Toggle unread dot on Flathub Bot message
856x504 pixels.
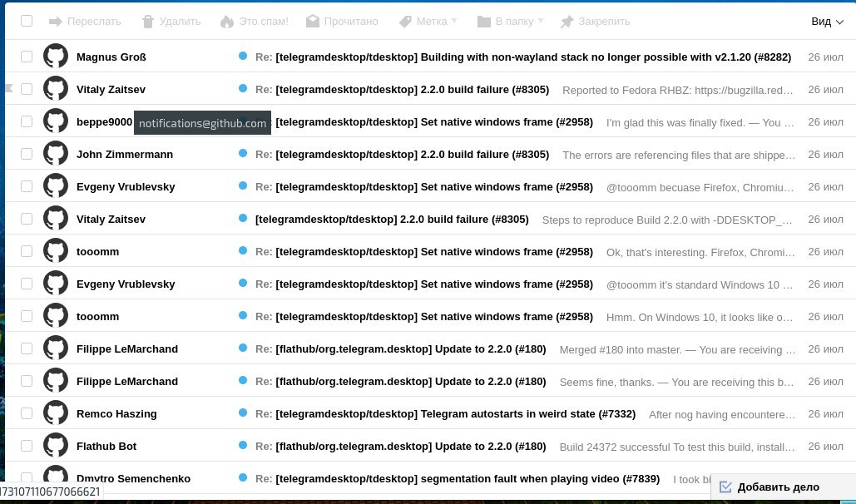(x=243, y=445)
